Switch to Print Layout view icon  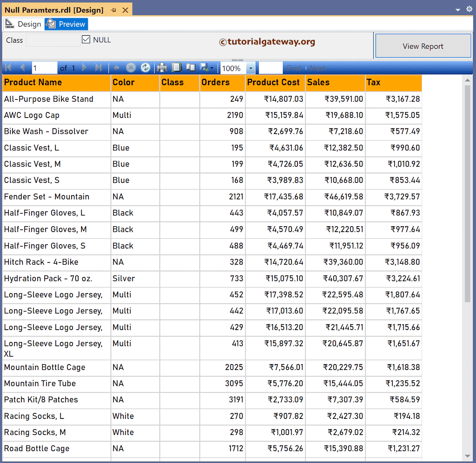tap(177, 68)
